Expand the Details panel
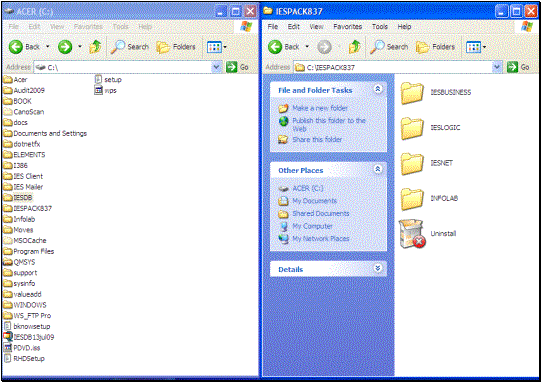 (378, 268)
